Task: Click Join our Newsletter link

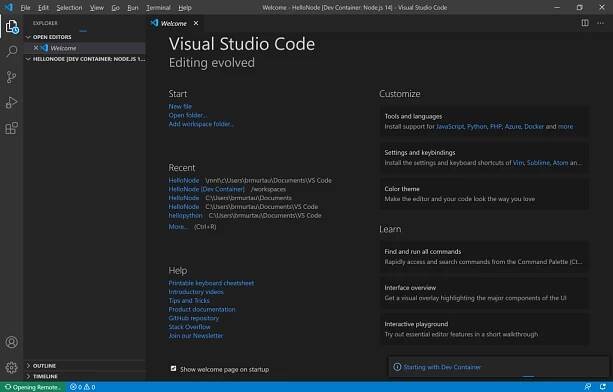Action: click(196, 336)
